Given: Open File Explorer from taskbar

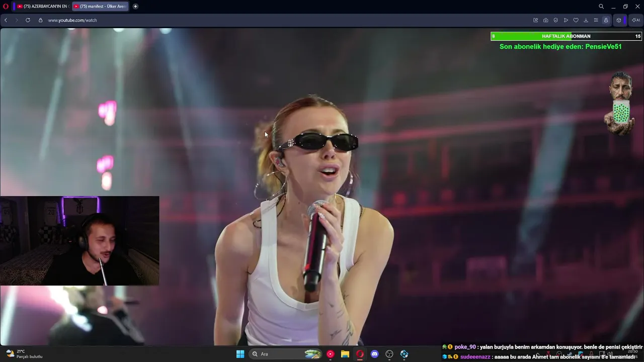Looking at the screenshot, I should 345,354.
